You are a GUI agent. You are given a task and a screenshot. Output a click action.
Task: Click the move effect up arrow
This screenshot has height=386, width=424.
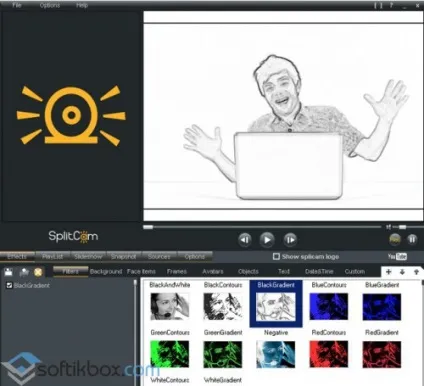point(416,272)
